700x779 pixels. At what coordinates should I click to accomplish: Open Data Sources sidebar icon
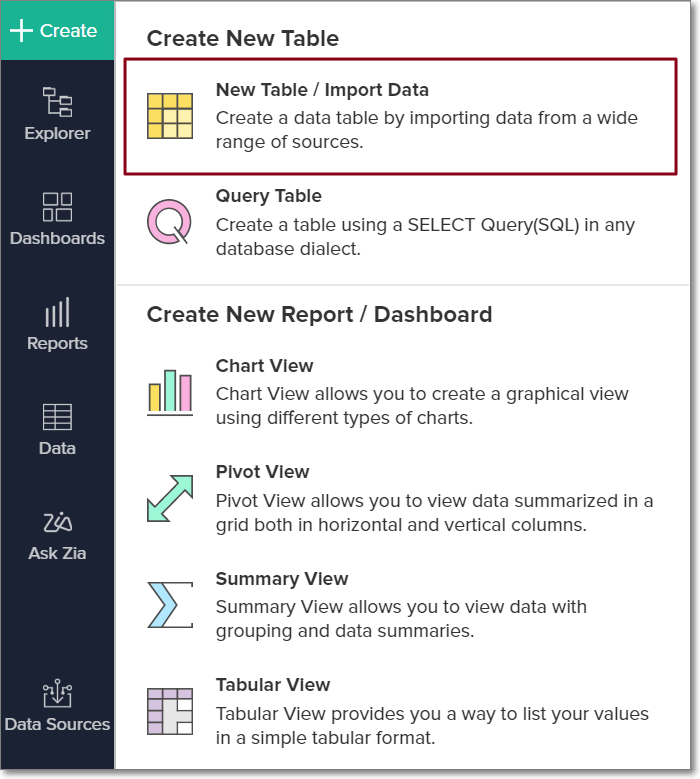pyautogui.click(x=57, y=694)
